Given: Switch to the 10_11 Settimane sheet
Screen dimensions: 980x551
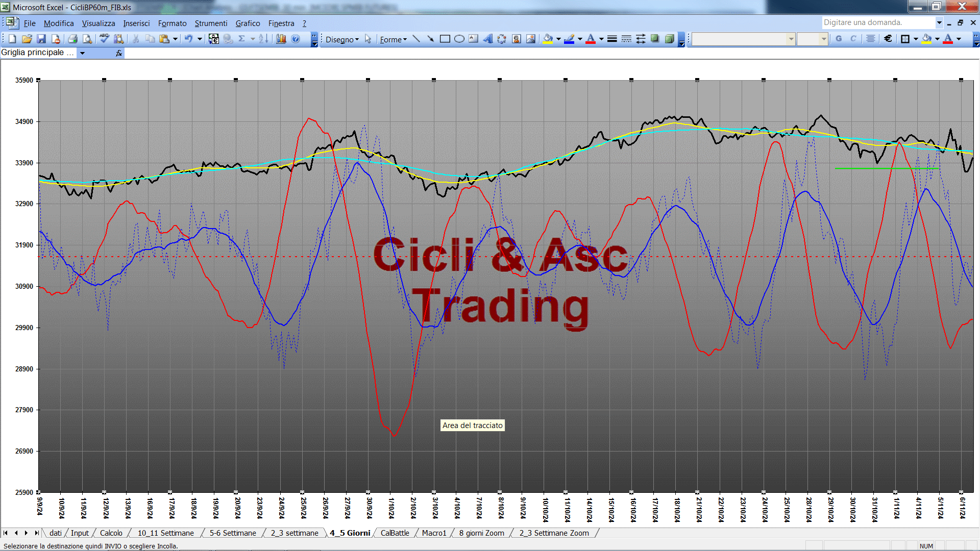Looking at the screenshot, I should [x=165, y=533].
